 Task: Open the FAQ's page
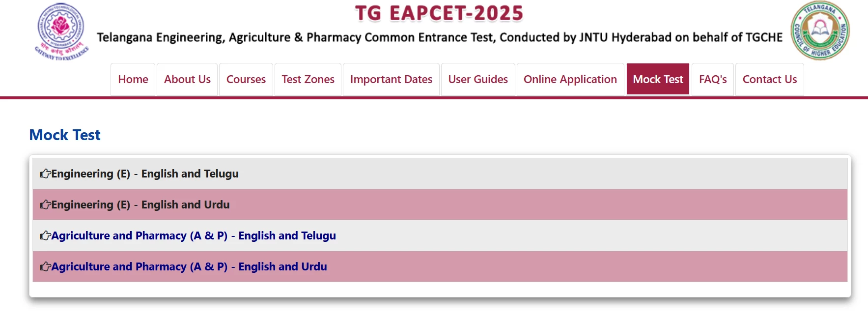(x=713, y=79)
